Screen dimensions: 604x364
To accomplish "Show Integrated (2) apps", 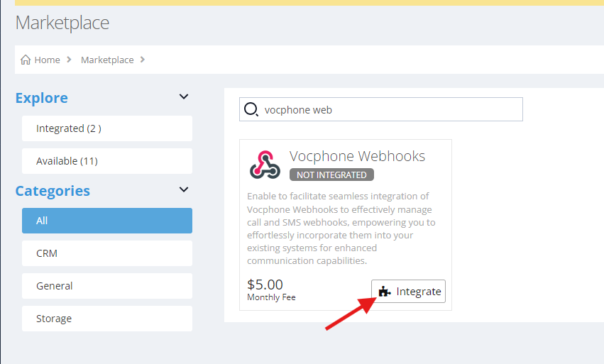I will (107, 128).
